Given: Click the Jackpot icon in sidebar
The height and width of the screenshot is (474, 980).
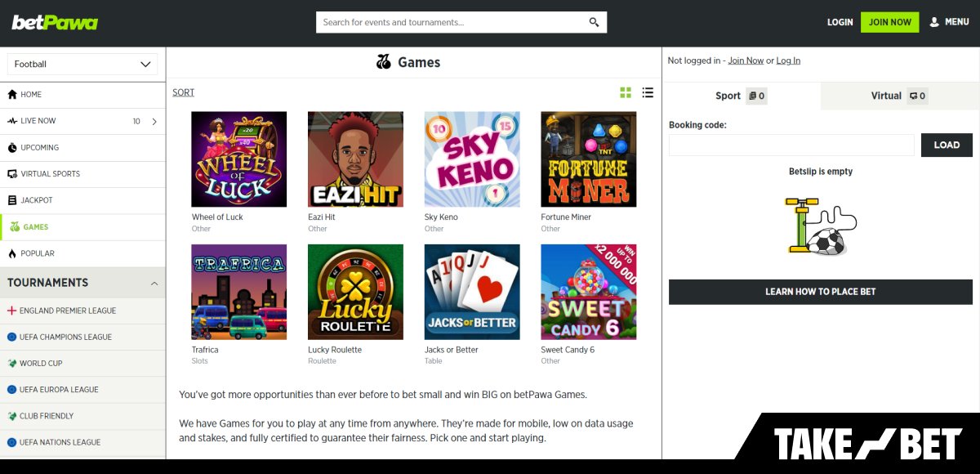Looking at the screenshot, I should tap(12, 200).
